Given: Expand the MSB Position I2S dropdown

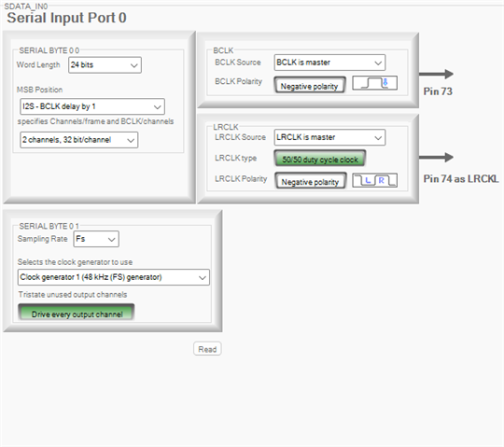Looking at the screenshot, I should pyautogui.click(x=92, y=106).
